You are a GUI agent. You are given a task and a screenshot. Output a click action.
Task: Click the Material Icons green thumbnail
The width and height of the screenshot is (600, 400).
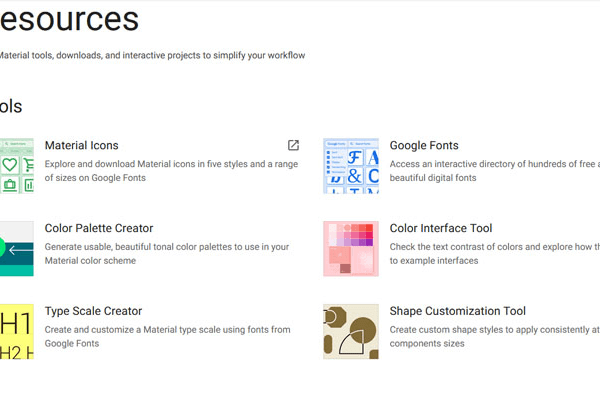16,166
